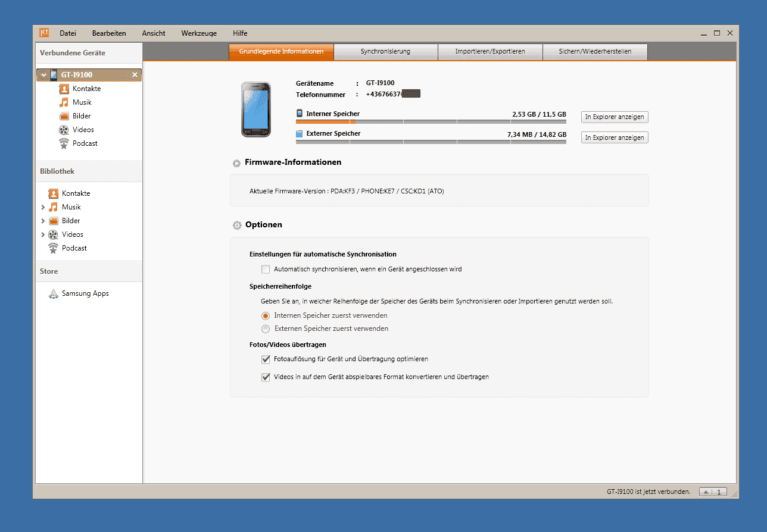Viewport: 767px width, 532px height.
Task: Click the Externer Speicher card icon
Action: (x=300, y=134)
